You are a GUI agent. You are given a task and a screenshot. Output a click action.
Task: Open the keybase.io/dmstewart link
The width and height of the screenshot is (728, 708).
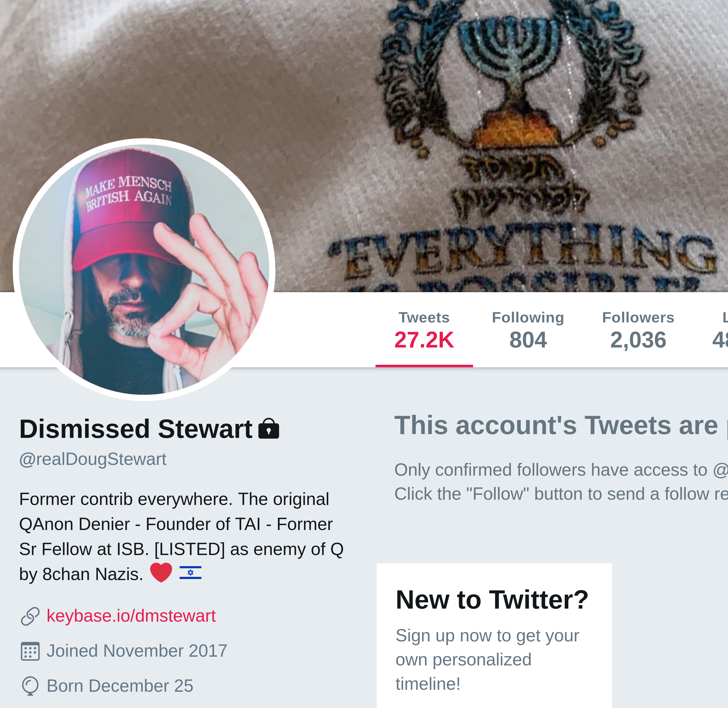coord(131,616)
